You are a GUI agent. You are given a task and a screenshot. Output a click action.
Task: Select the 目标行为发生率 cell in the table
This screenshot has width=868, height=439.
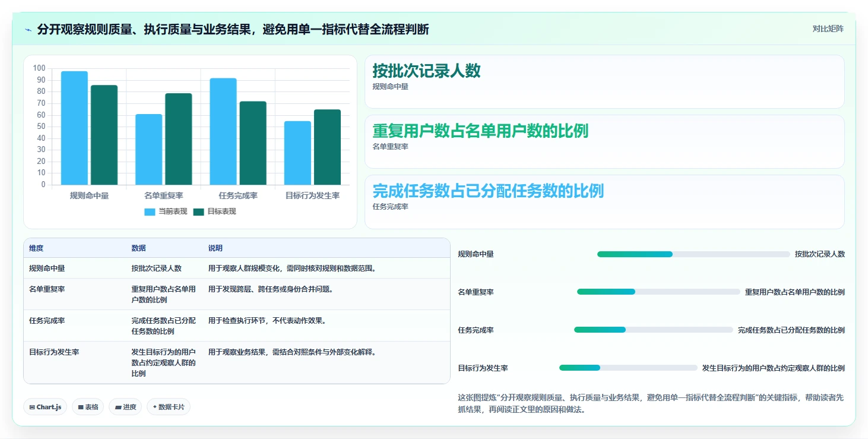tap(54, 352)
